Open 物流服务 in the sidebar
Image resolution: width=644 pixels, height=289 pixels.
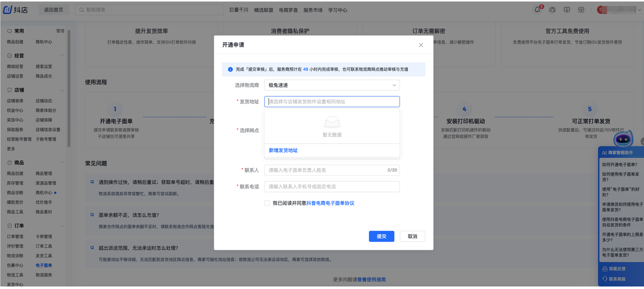(44, 275)
